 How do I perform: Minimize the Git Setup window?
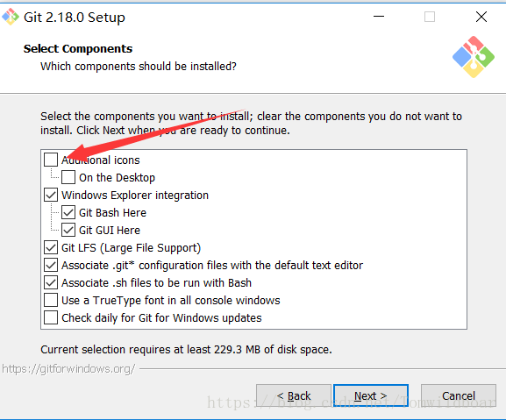(x=379, y=17)
